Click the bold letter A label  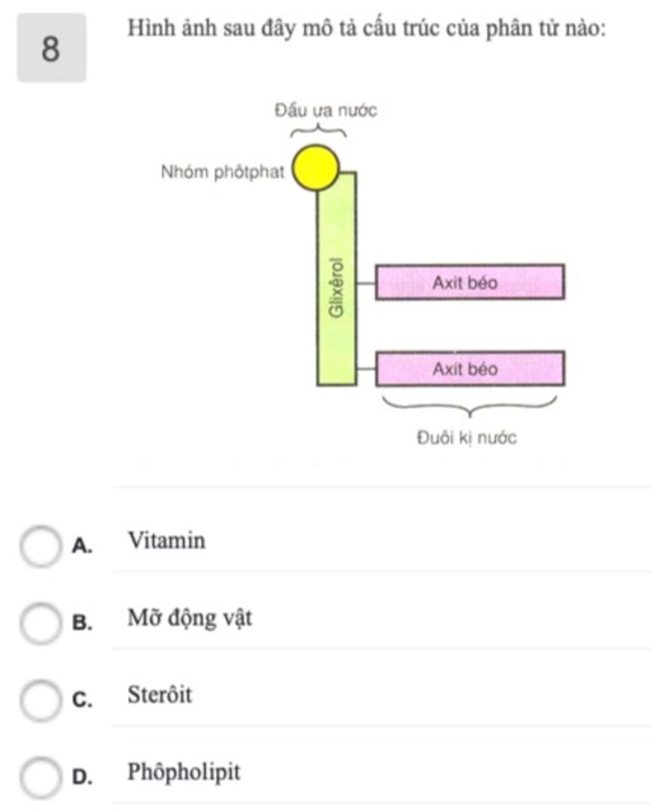point(82,546)
